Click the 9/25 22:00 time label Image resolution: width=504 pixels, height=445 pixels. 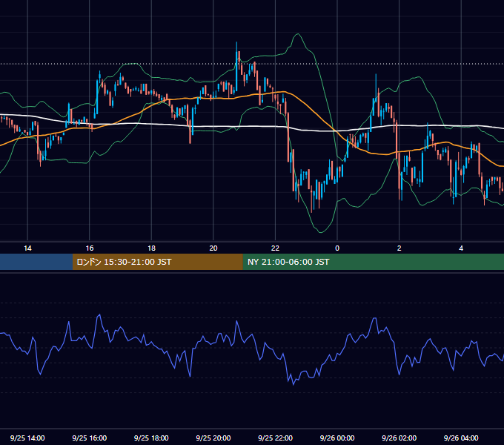pyautogui.click(x=276, y=438)
